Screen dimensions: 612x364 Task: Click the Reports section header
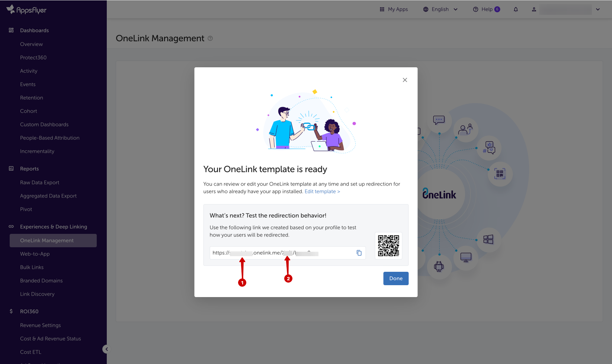click(29, 168)
